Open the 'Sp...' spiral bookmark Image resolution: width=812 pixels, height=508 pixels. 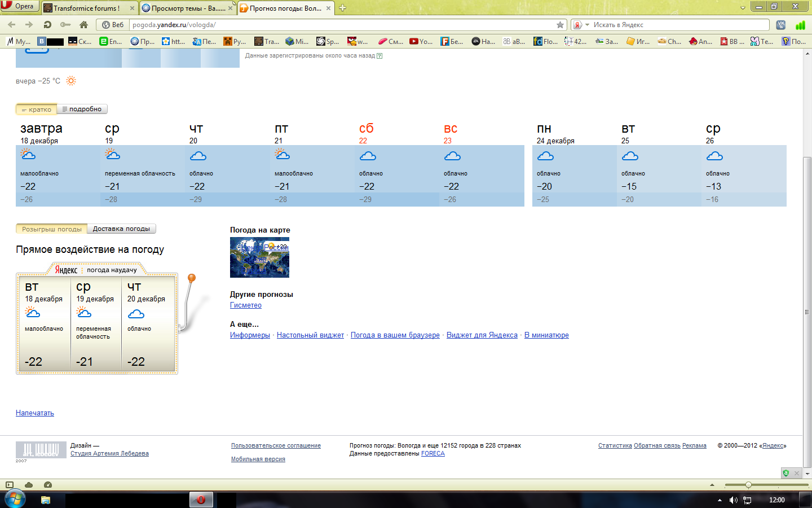pos(328,41)
